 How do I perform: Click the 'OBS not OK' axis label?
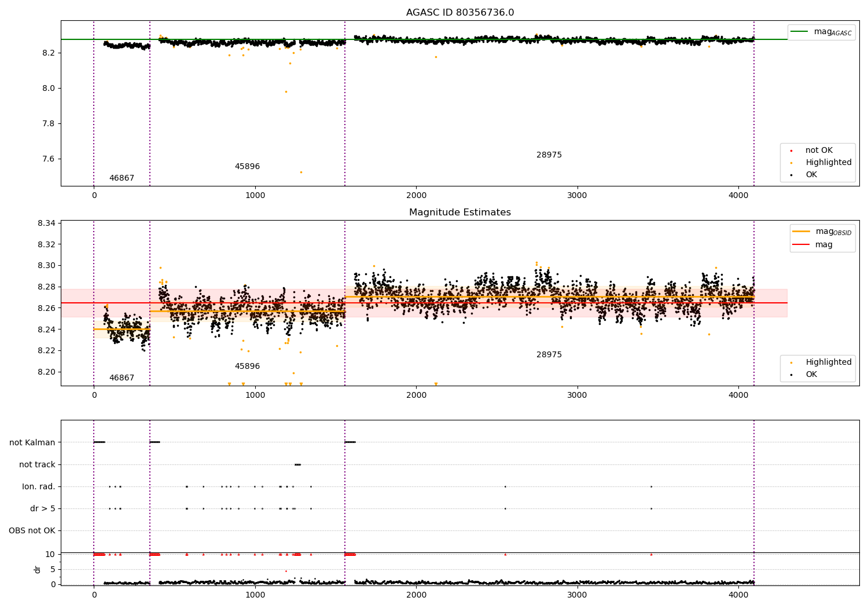tap(32, 531)
